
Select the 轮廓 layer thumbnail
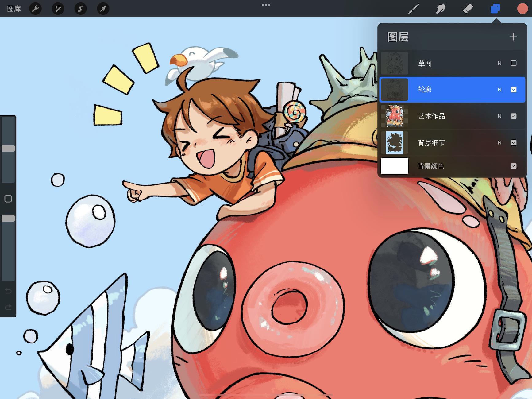pos(395,90)
